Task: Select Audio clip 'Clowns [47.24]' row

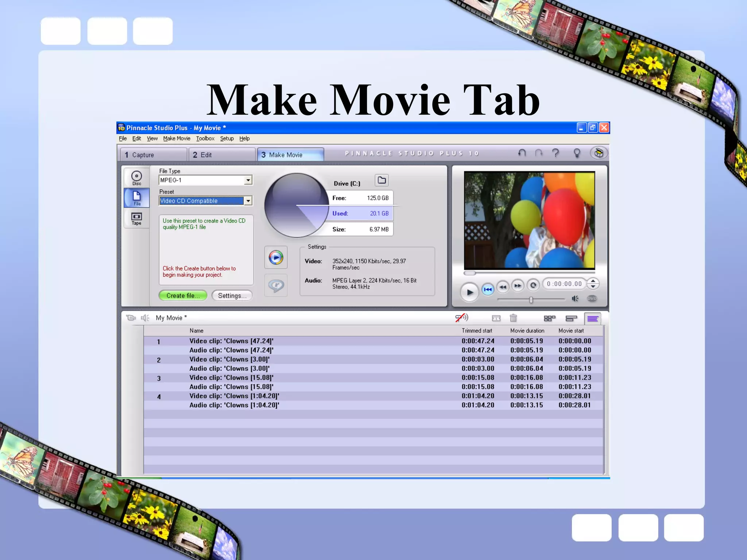Action: pos(373,350)
